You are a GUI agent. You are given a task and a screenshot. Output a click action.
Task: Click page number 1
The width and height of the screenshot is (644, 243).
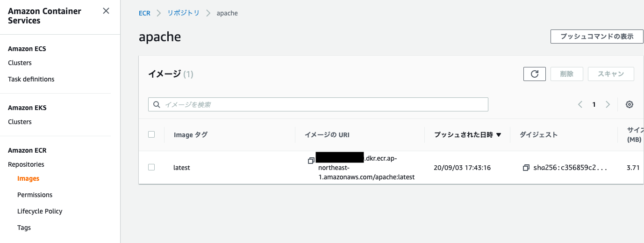tap(594, 104)
